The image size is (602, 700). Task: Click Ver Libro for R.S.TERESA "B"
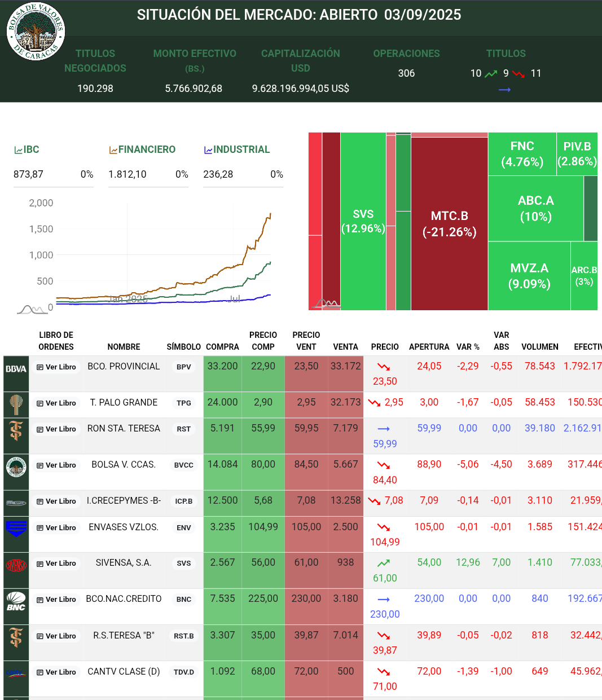coord(56,636)
